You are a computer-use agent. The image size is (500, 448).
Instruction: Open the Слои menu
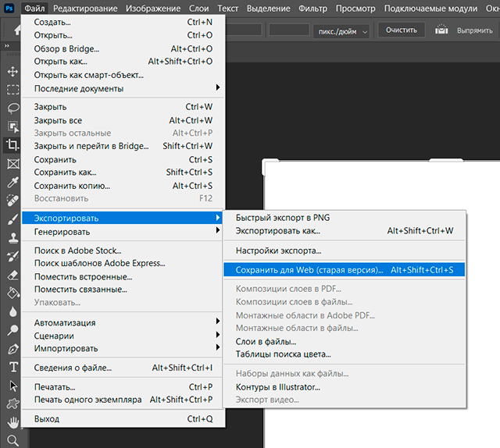(199, 9)
